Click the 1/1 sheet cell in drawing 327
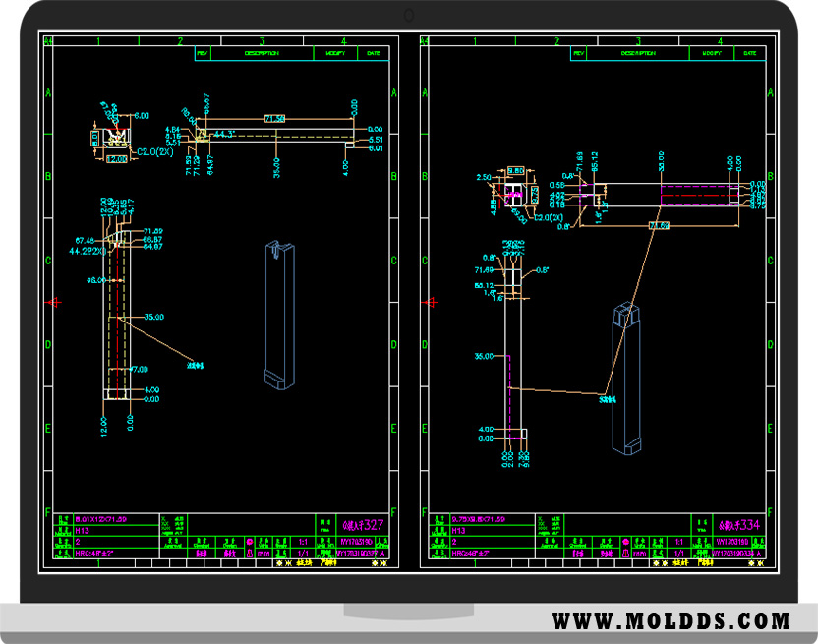The width and height of the screenshot is (818, 644). coord(303,554)
